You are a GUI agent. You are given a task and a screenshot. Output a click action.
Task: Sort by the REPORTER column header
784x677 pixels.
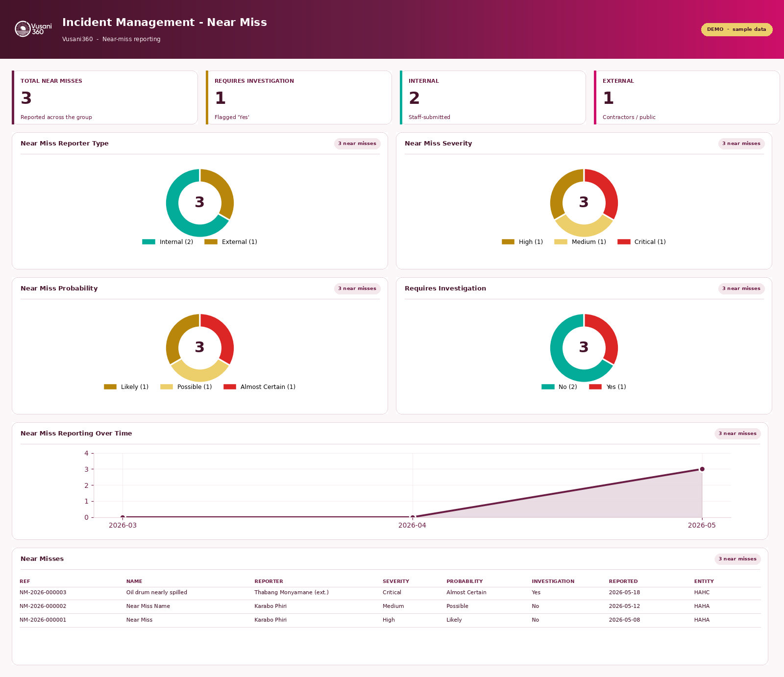tap(269, 581)
